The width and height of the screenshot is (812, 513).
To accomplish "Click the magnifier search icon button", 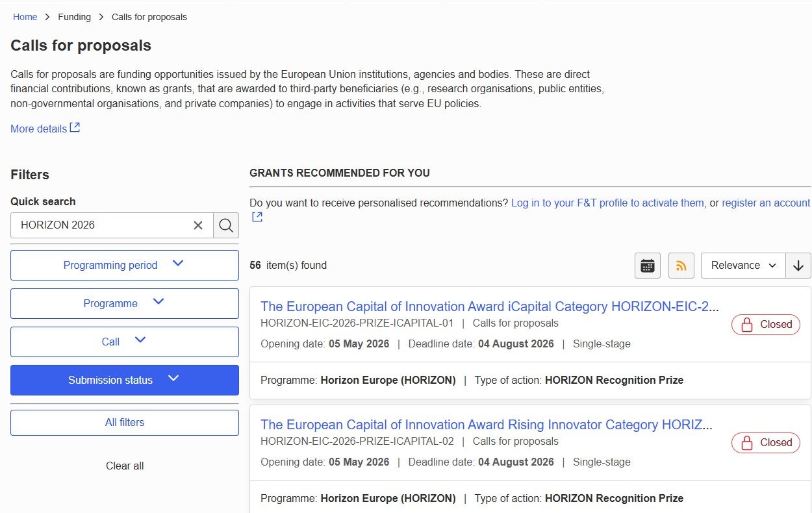I will tap(226, 225).
